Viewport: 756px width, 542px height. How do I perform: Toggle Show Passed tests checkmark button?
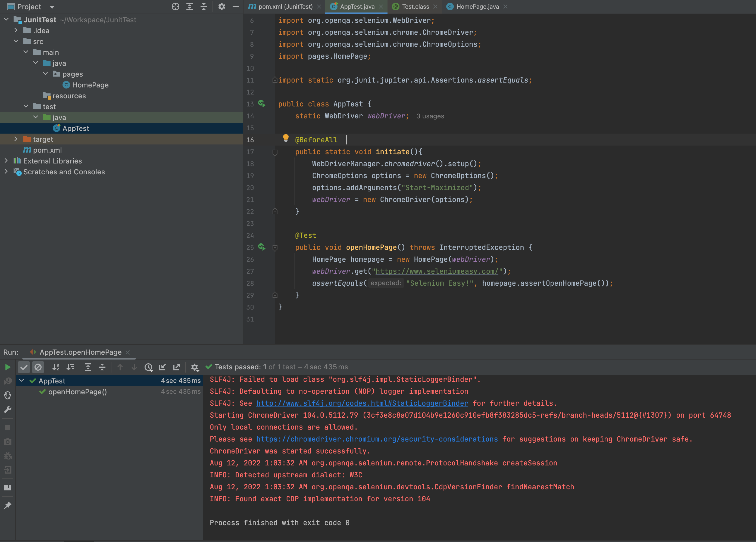point(24,367)
